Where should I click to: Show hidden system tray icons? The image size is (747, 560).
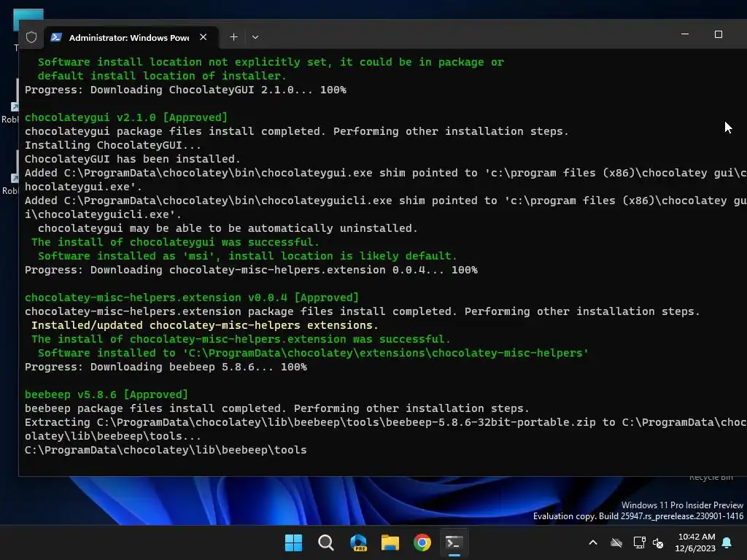click(x=593, y=542)
